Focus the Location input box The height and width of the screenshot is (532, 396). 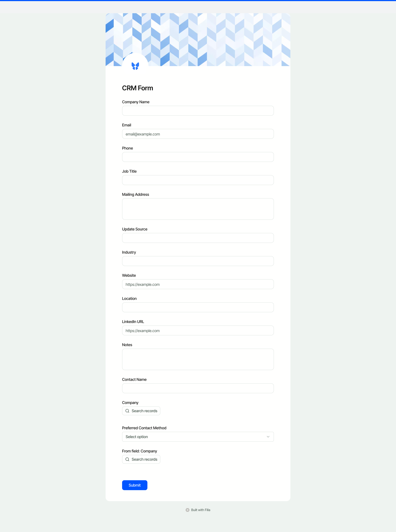pyautogui.click(x=198, y=307)
